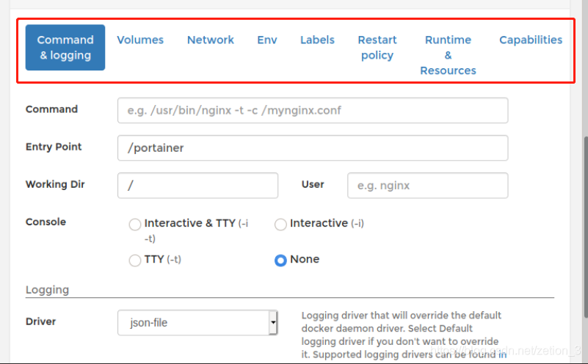Select Interactive & TTY console option
Screen dimensions: 588x364
click(x=135, y=225)
